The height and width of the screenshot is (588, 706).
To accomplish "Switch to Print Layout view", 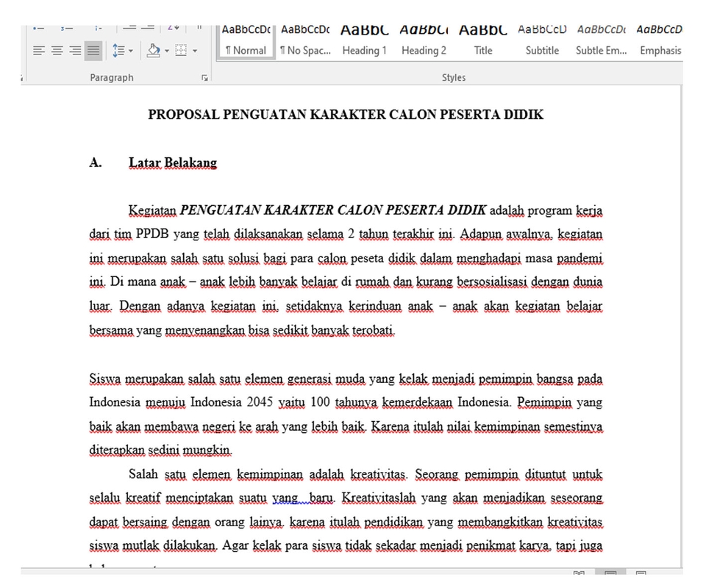I will pos(610,573).
